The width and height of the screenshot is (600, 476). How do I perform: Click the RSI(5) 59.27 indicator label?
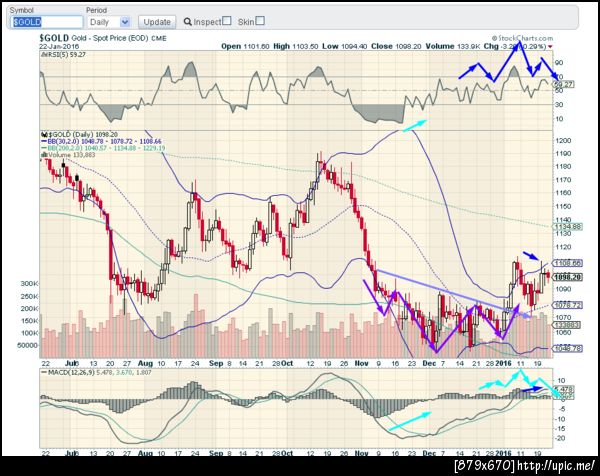coord(64,55)
